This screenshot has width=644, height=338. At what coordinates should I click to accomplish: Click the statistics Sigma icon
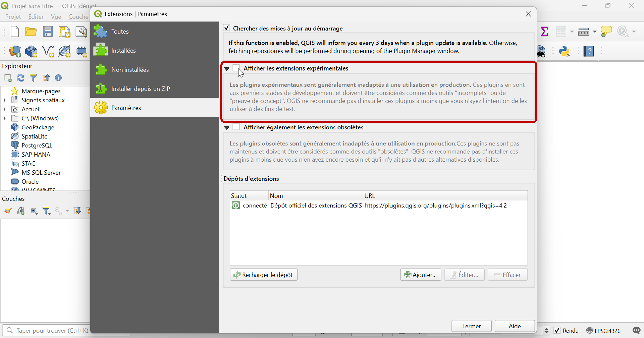click(544, 32)
